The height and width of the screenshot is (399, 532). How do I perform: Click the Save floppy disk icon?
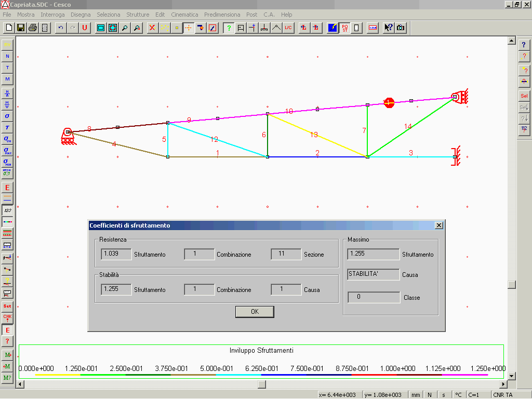[21, 28]
